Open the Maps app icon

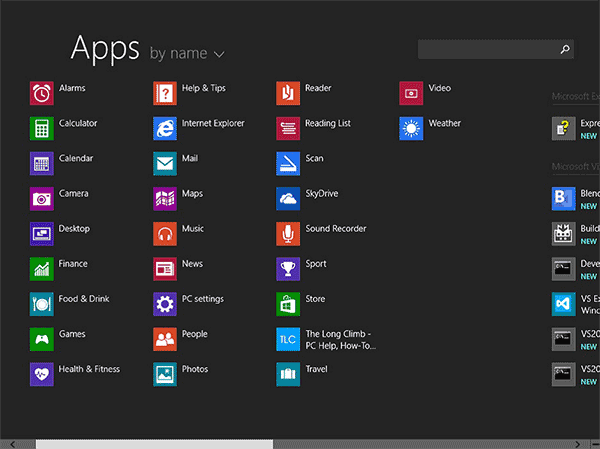(x=164, y=198)
